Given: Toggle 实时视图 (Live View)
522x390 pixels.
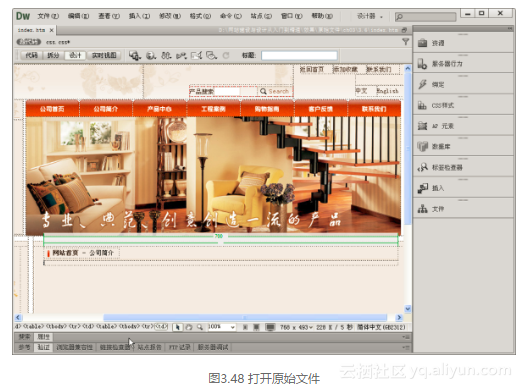Looking at the screenshot, I should coord(104,55).
